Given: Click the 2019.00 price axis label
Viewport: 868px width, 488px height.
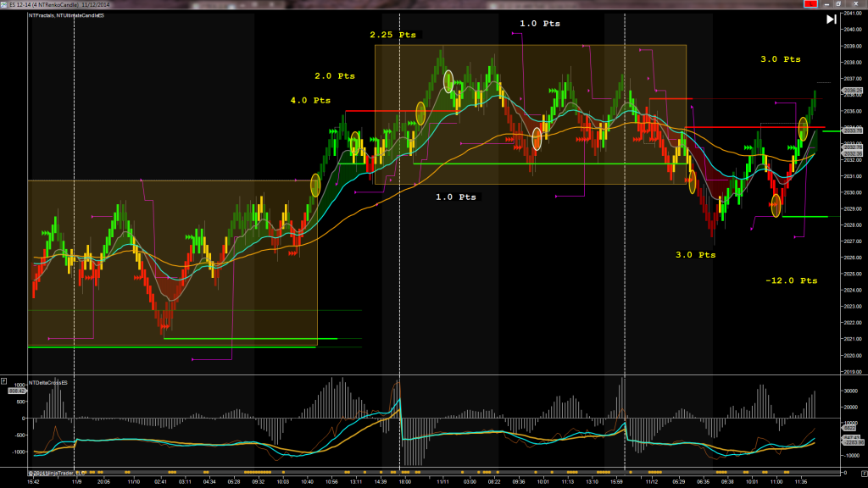Looking at the screenshot, I should 853,372.
